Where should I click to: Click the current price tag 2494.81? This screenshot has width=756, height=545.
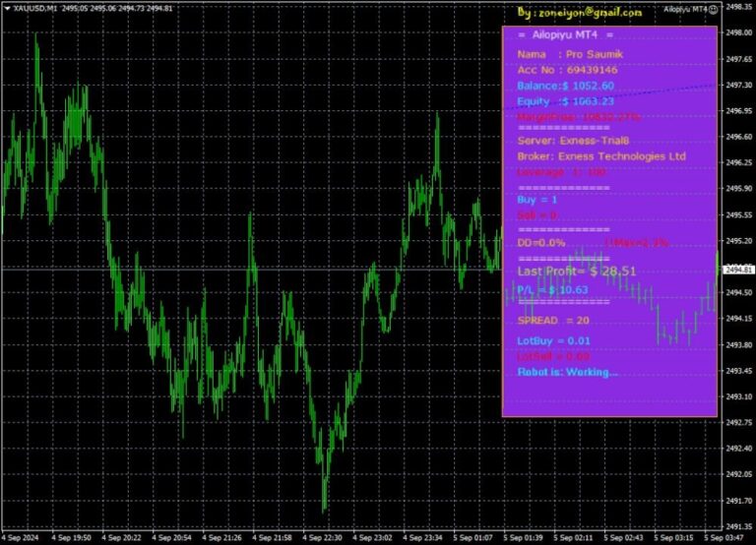coord(738,269)
